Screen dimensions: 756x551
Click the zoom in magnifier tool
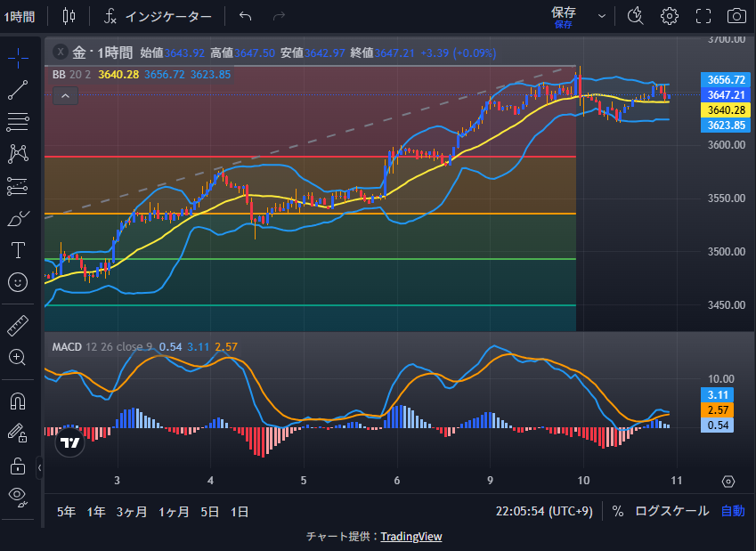[18, 357]
